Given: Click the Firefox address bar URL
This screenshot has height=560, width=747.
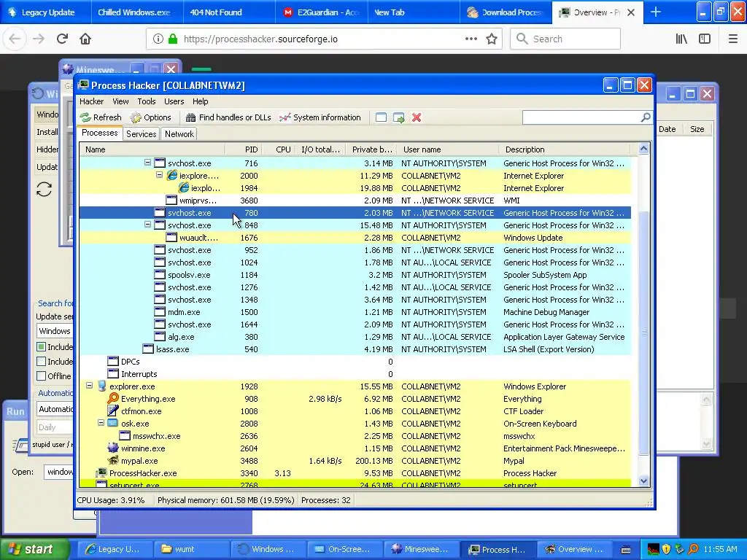Looking at the screenshot, I should [x=260, y=39].
